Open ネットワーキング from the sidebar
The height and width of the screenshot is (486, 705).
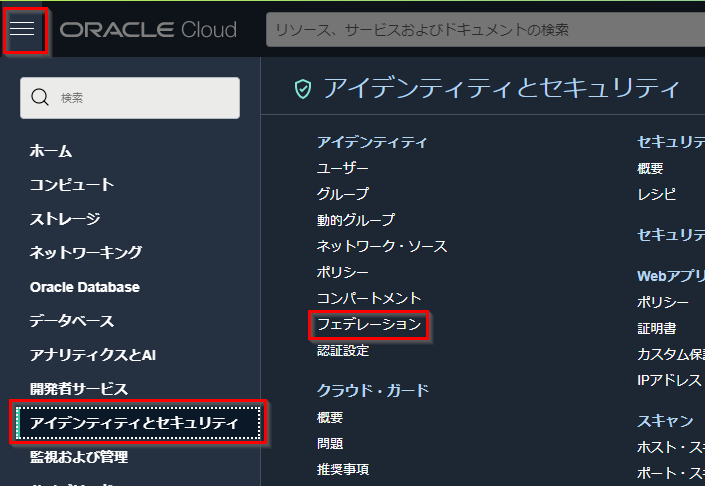point(86,253)
